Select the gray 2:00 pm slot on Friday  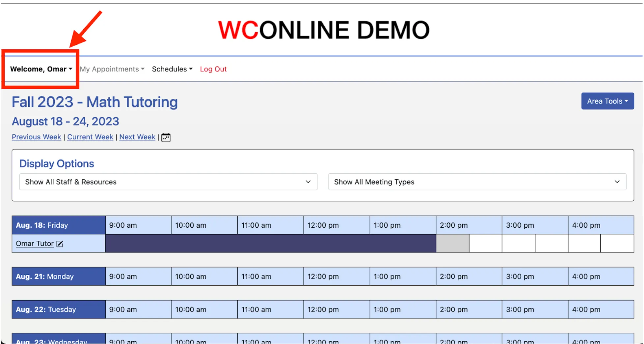[453, 244]
